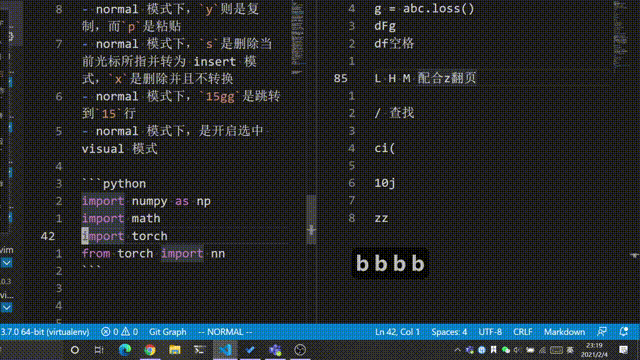Change end of line sequence CRLF
640x360 pixels.
[522, 332]
